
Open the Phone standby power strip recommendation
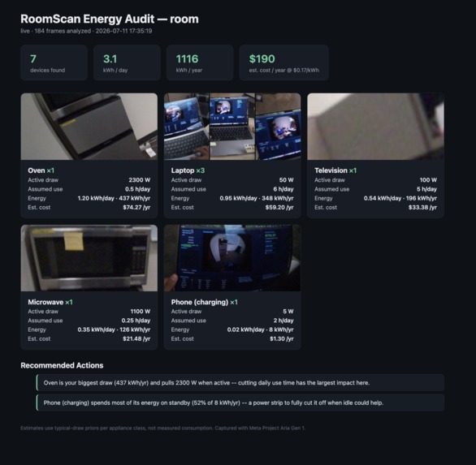click(240, 403)
